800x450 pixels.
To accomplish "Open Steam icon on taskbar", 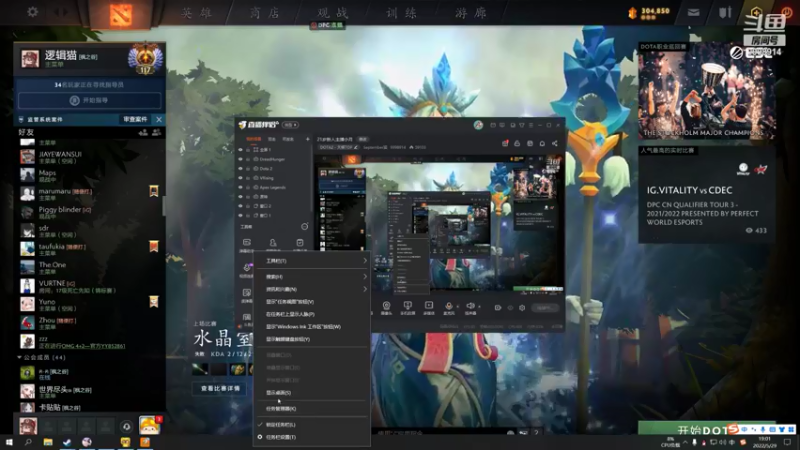I will click(x=67, y=442).
